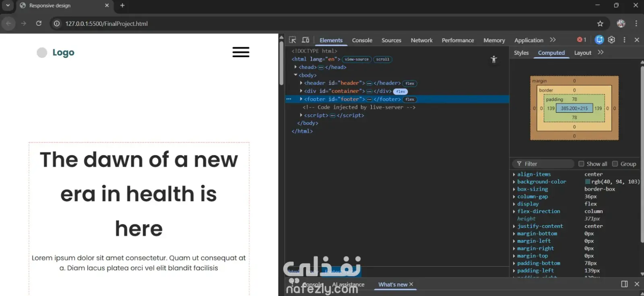644x296 pixels.
Task: Open the tab search dropdown
Action: 8,6
